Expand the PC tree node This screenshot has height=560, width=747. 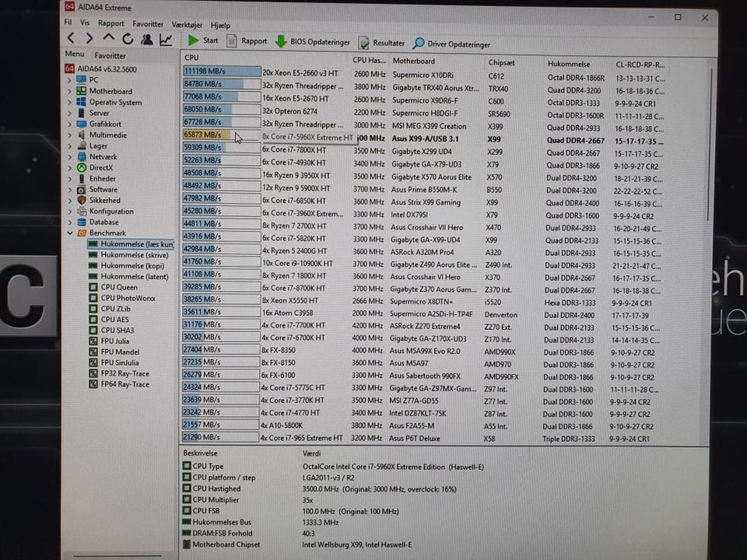70,79
